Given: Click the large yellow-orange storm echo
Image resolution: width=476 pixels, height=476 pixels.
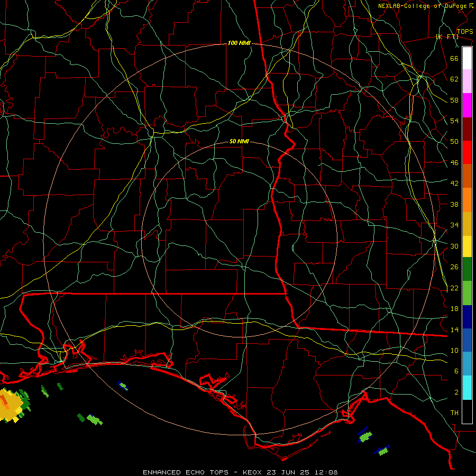Looking at the screenshot, I should (x=11, y=405).
